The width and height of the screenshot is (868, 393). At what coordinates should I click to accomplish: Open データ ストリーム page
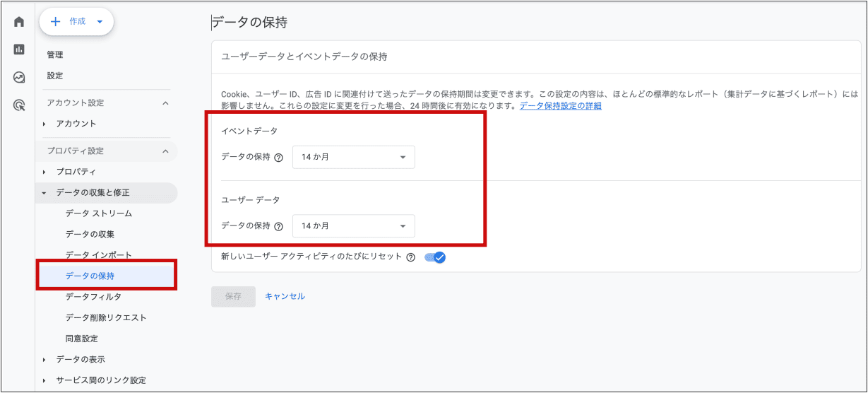99,213
